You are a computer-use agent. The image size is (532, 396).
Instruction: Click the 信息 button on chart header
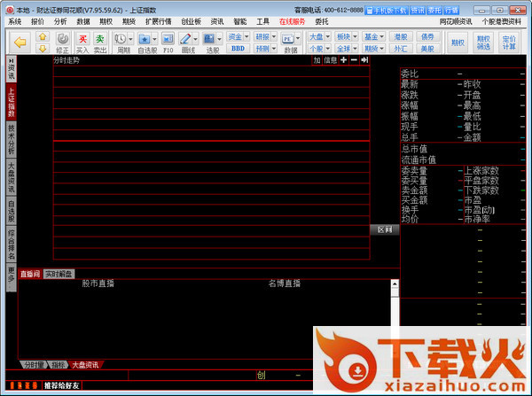[330, 60]
